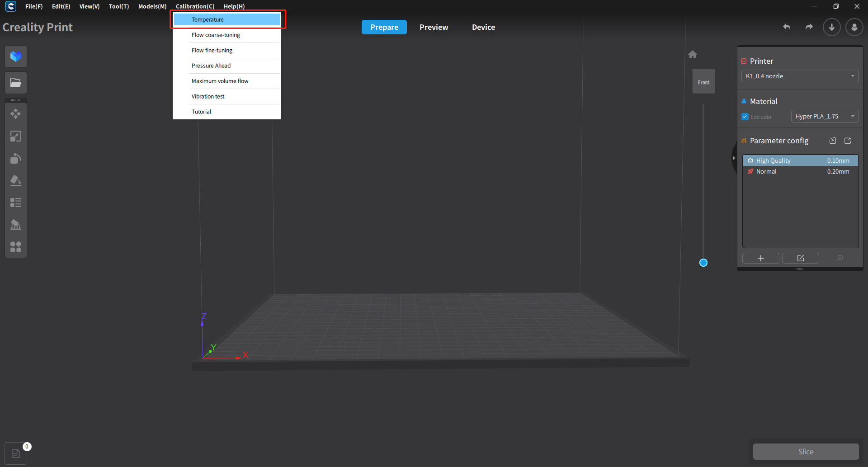Select the Normal 0.20mm profile

pos(800,171)
